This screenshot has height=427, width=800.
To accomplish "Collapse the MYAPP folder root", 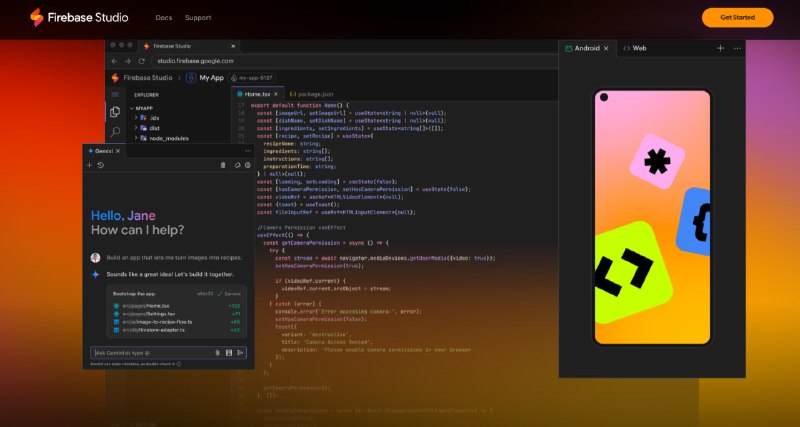I will pos(141,108).
